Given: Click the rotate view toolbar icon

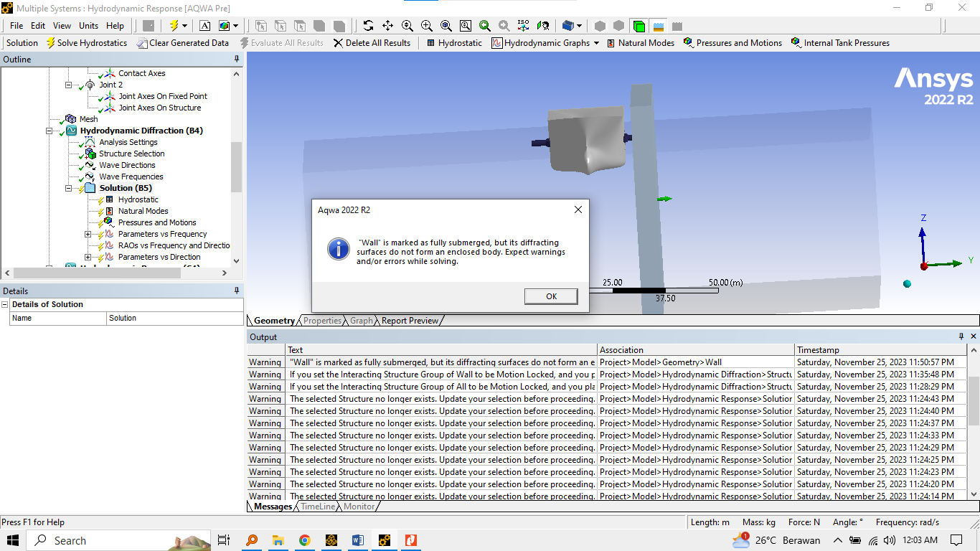Looking at the screenshot, I should click(x=368, y=25).
